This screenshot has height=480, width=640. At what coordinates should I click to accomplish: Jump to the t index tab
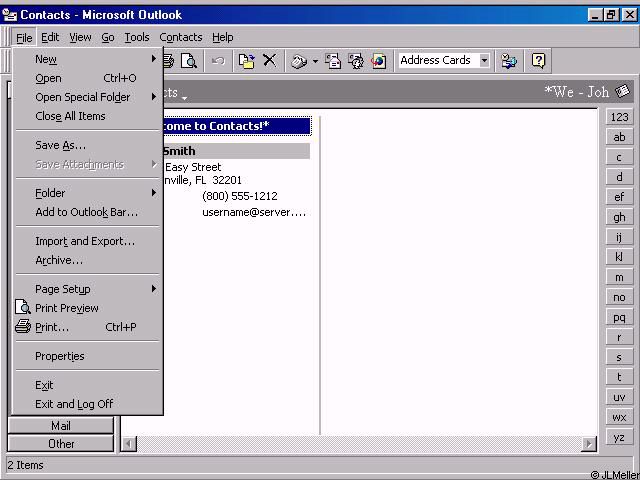[619, 377]
